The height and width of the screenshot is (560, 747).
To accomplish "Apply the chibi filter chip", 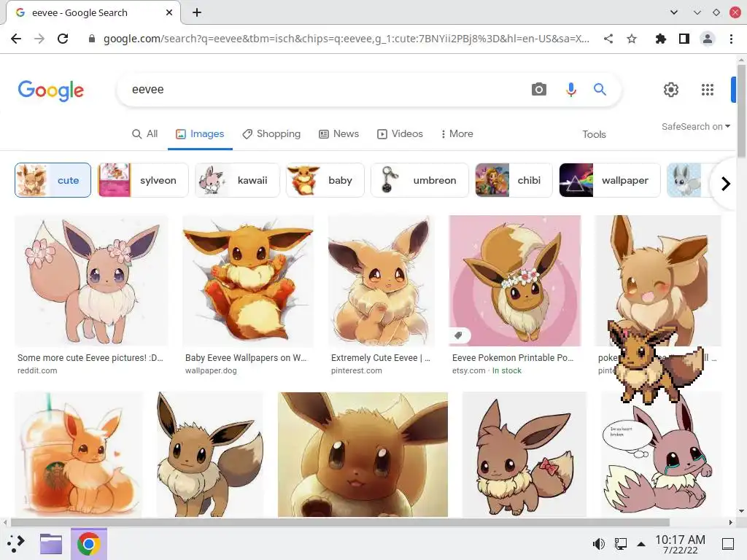I will pyautogui.click(x=514, y=180).
